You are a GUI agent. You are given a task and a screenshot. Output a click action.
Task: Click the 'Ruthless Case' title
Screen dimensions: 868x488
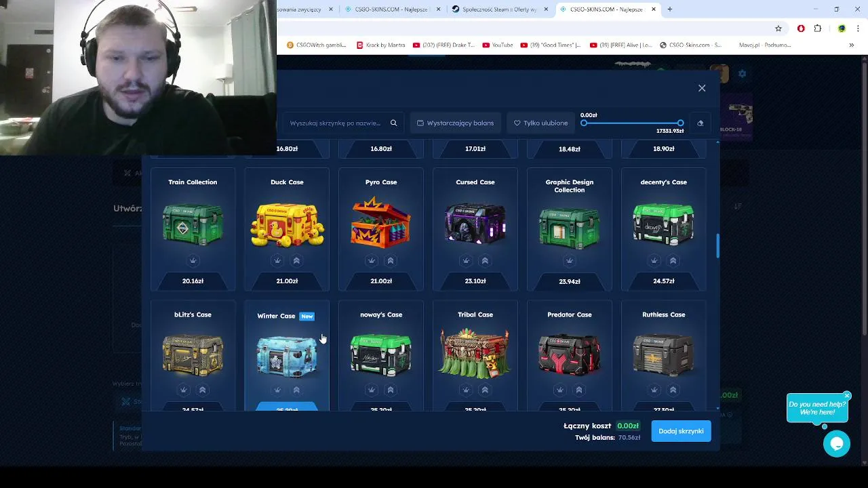coord(664,314)
